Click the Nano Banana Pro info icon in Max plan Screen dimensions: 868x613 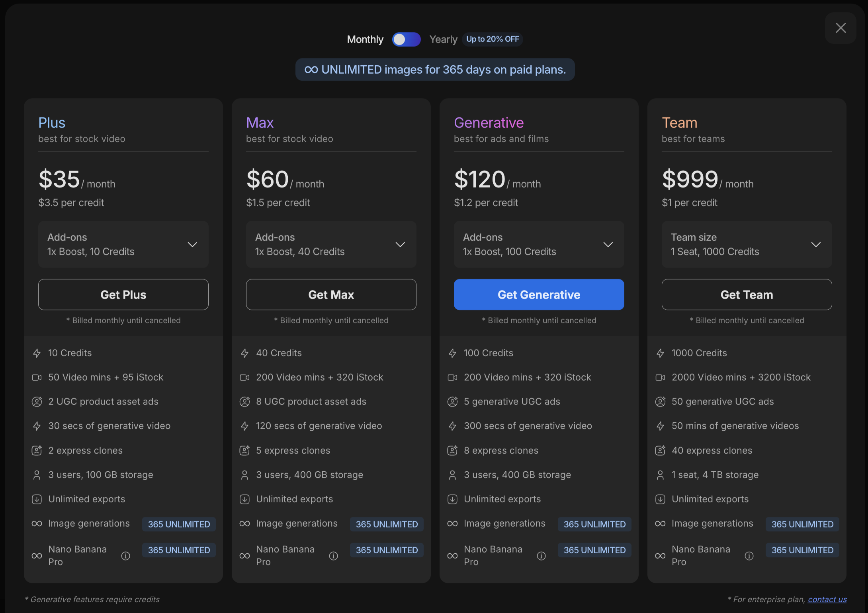click(334, 556)
